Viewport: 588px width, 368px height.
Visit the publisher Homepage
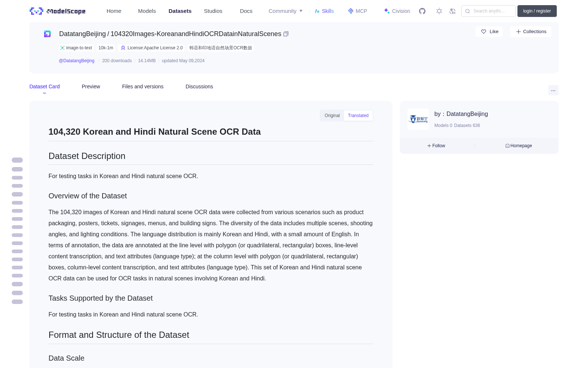tap(519, 146)
